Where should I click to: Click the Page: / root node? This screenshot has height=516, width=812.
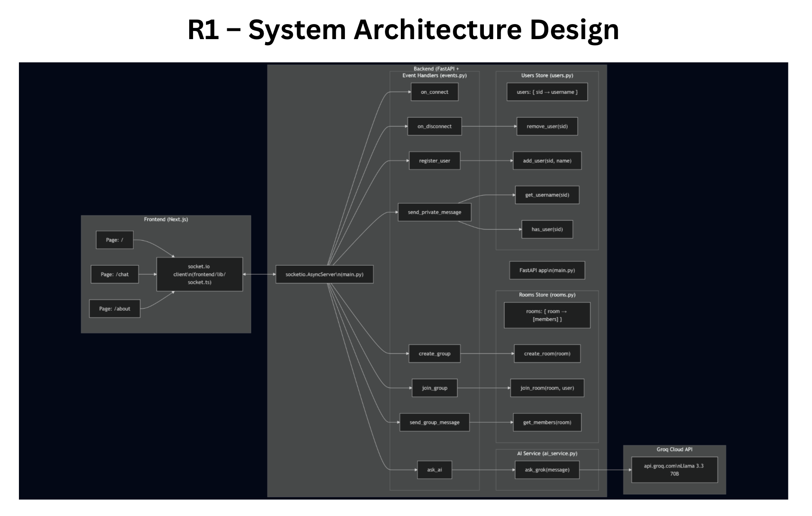click(114, 240)
